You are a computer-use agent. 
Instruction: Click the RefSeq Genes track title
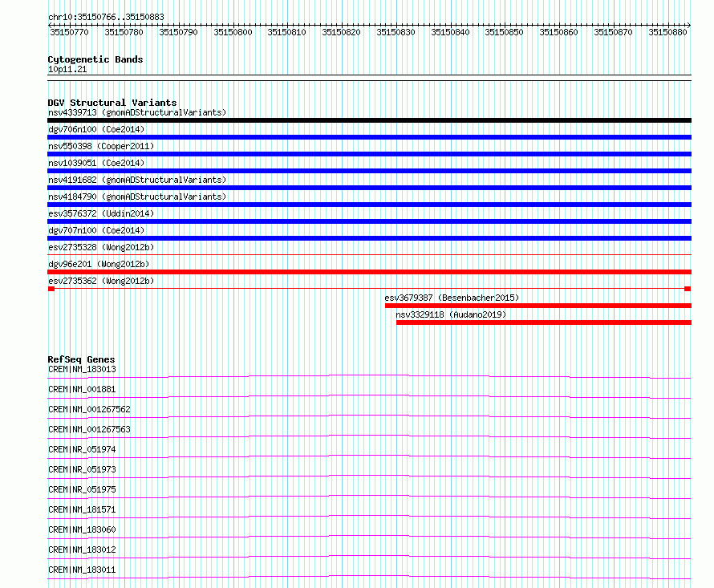(x=81, y=359)
